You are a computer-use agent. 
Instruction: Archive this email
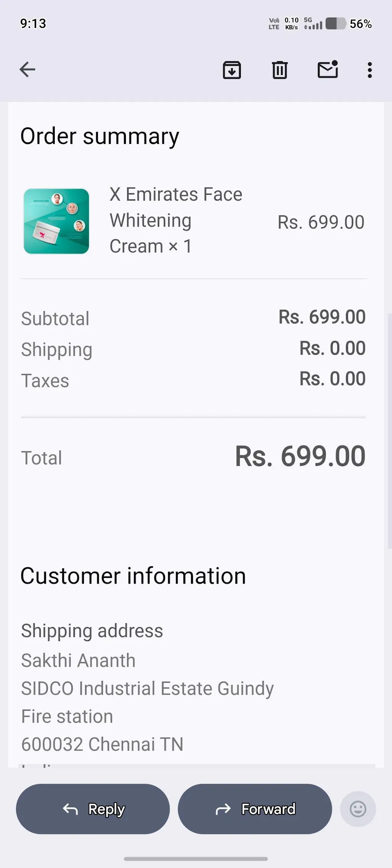(x=232, y=70)
